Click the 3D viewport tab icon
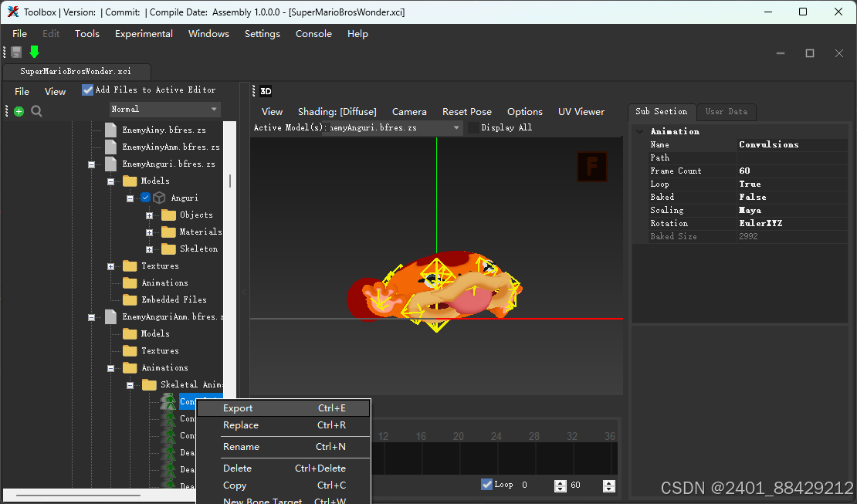The height and width of the screenshot is (504, 857). 266,91
